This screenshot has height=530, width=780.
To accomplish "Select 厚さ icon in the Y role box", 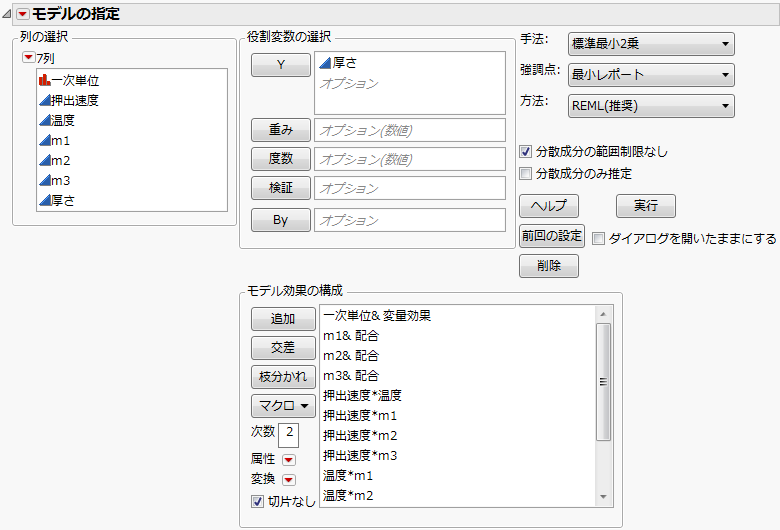I will tap(325, 63).
